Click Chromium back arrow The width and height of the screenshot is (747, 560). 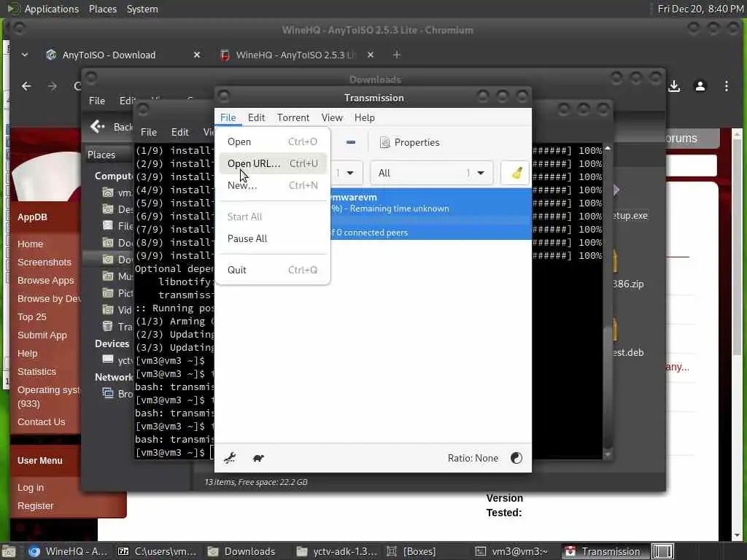[x=26, y=86]
